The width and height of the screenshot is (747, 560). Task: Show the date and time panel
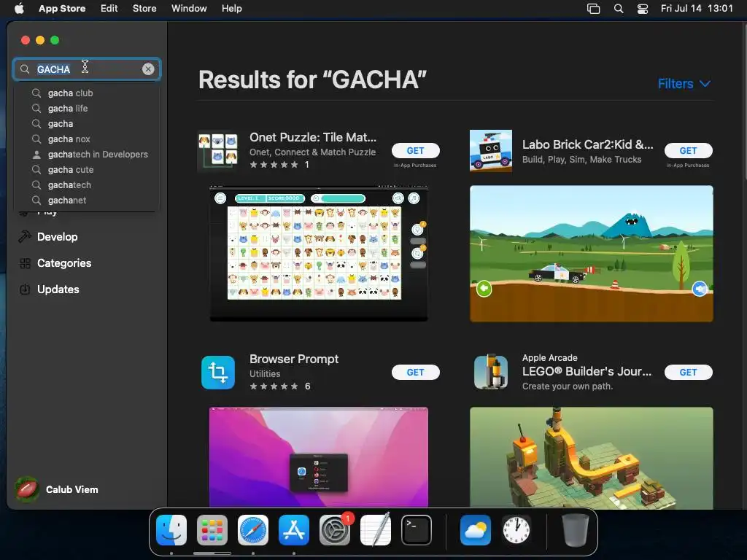click(697, 8)
